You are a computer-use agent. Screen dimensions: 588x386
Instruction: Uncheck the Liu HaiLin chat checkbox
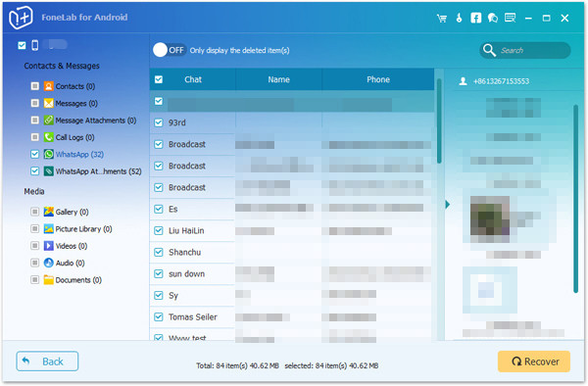pyautogui.click(x=159, y=230)
